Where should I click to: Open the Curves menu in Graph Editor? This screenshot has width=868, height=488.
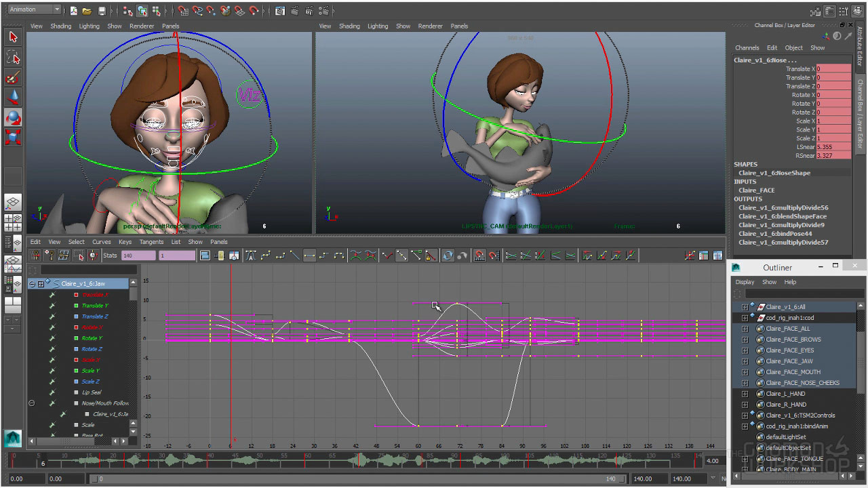[101, 242]
